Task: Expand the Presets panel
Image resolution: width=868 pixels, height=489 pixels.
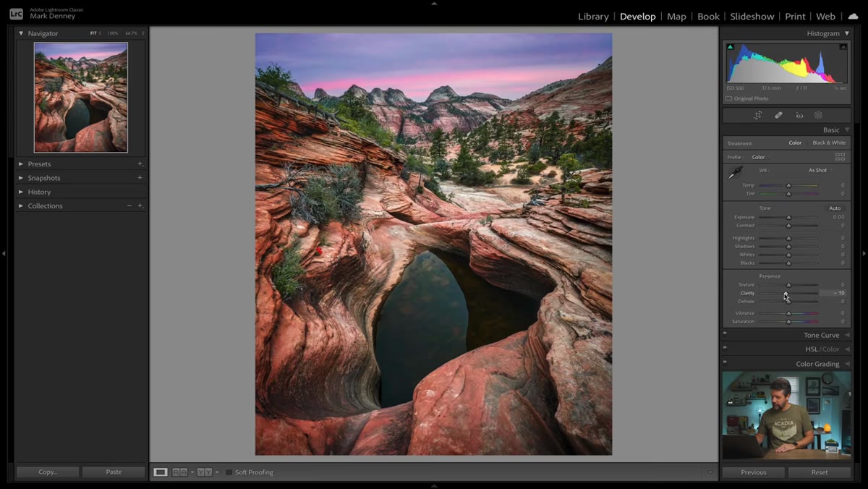Action: [21, 164]
